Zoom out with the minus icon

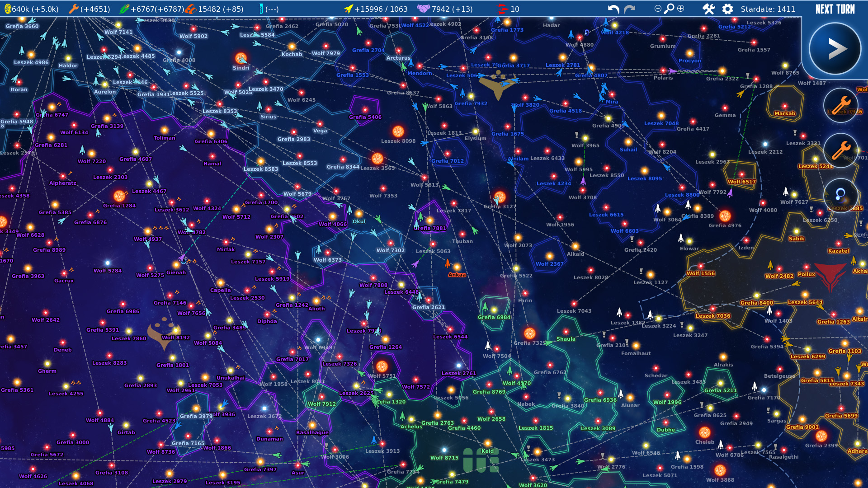pyautogui.click(x=659, y=8)
